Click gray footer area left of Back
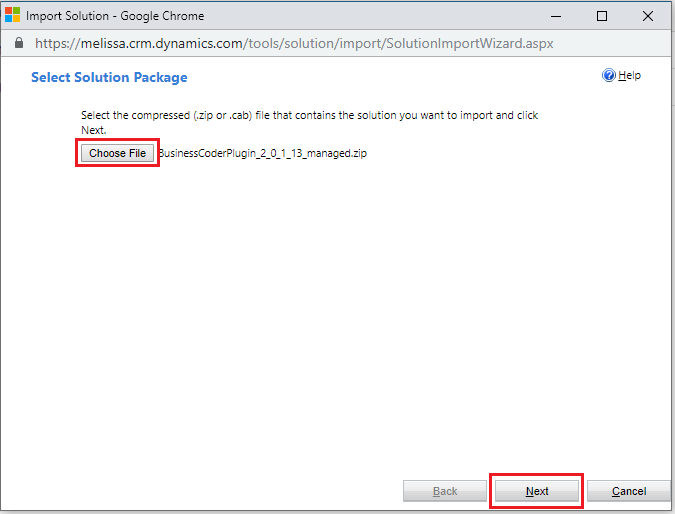This screenshot has height=514, width=675. 200,491
